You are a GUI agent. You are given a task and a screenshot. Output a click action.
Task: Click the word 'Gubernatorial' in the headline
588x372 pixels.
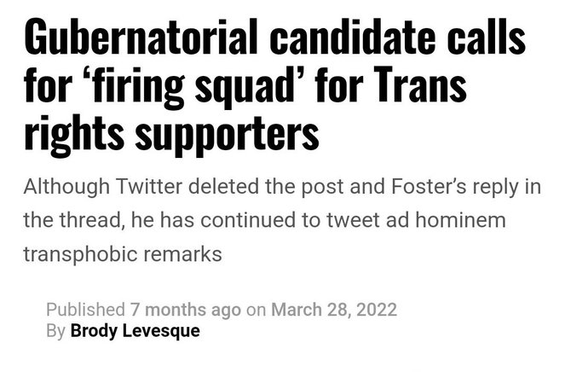pos(141,38)
